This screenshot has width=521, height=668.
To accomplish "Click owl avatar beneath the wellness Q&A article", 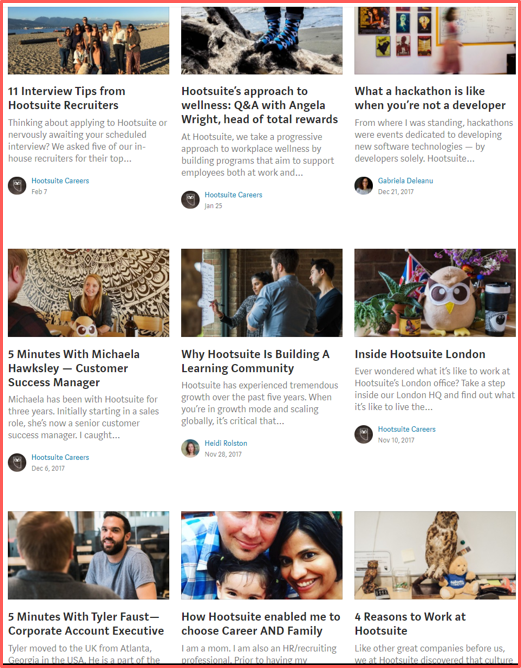I will click(190, 200).
